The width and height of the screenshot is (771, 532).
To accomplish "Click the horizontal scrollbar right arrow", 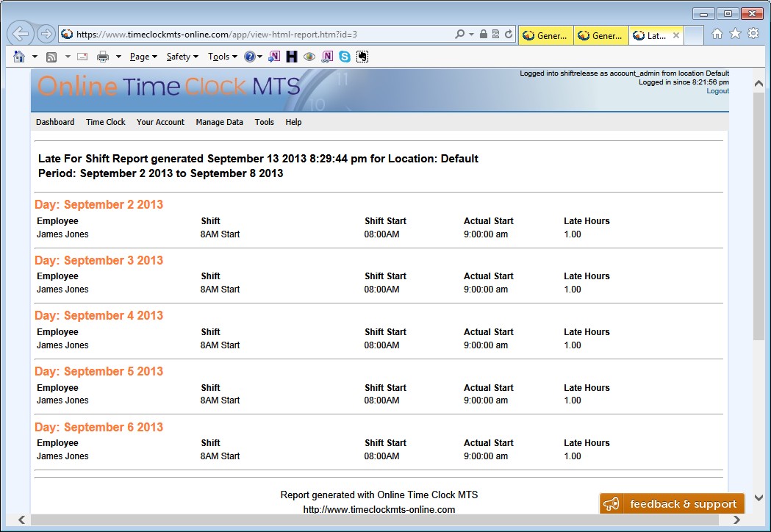I will click(x=736, y=520).
